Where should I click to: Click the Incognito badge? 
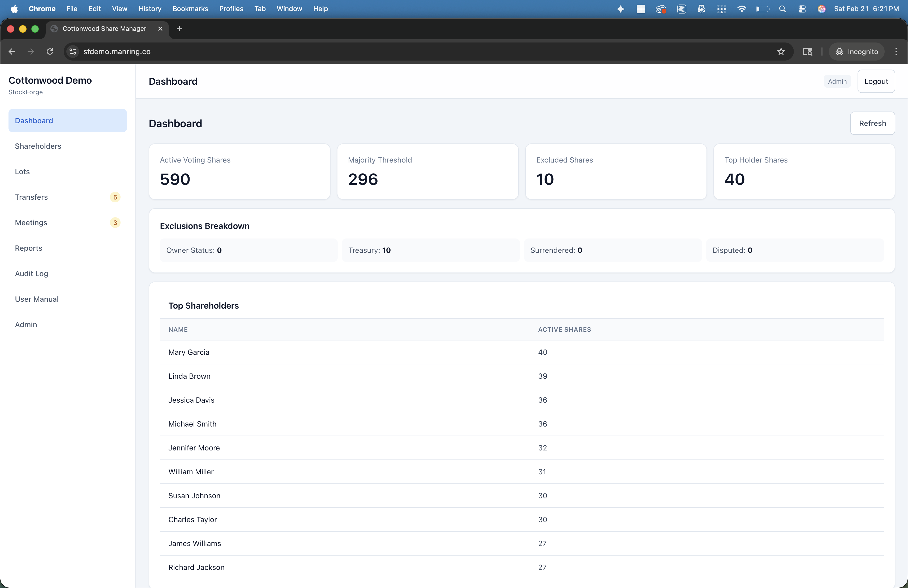(x=856, y=52)
